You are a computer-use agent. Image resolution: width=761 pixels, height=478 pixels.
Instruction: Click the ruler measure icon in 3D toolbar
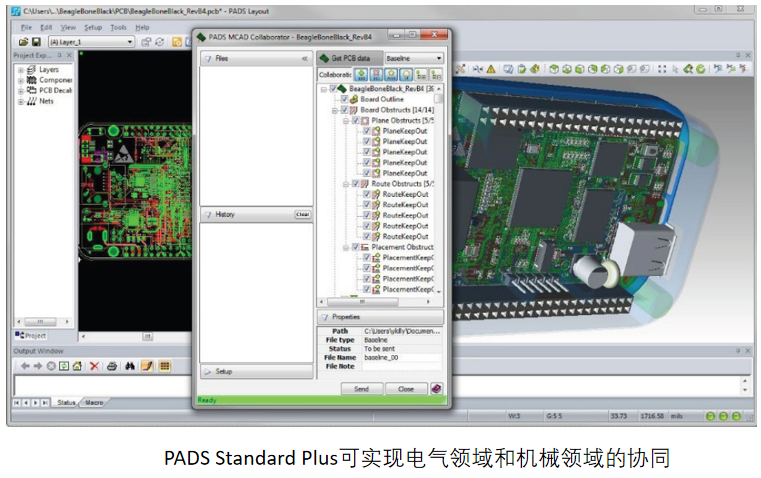pyautogui.click(x=460, y=69)
